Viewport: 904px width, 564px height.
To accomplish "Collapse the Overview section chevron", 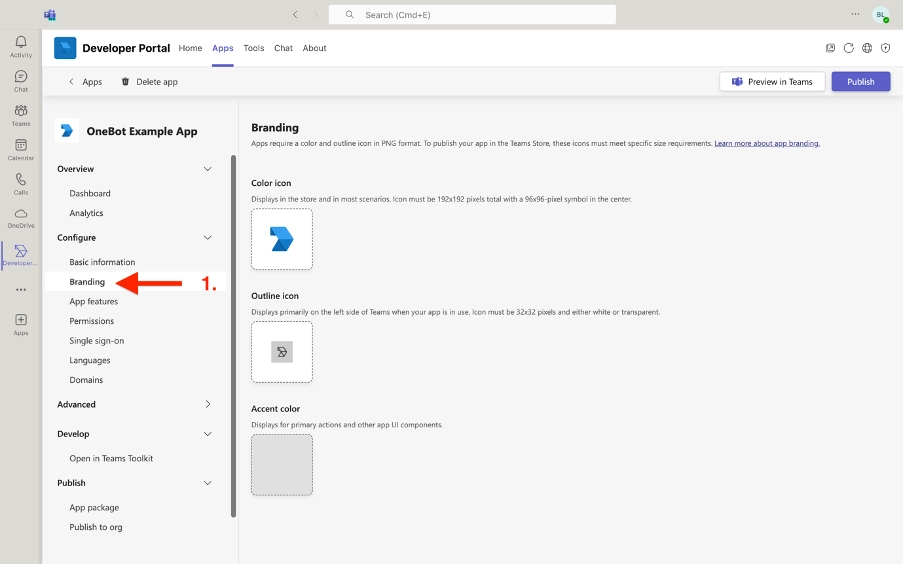I will tap(208, 169).
